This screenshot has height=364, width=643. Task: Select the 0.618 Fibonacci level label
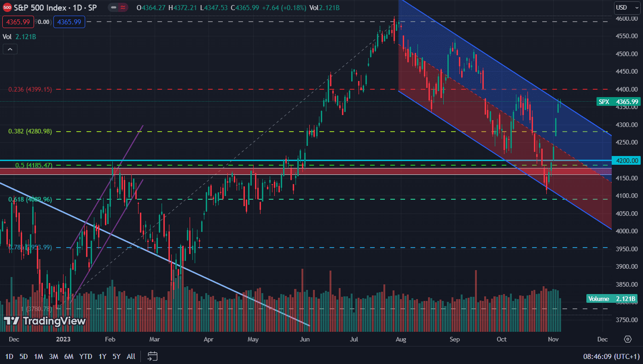(30, 199)
